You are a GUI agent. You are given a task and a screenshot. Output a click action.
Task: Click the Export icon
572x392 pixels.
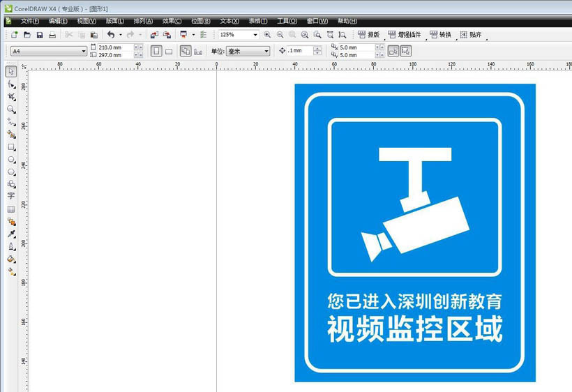167,35
